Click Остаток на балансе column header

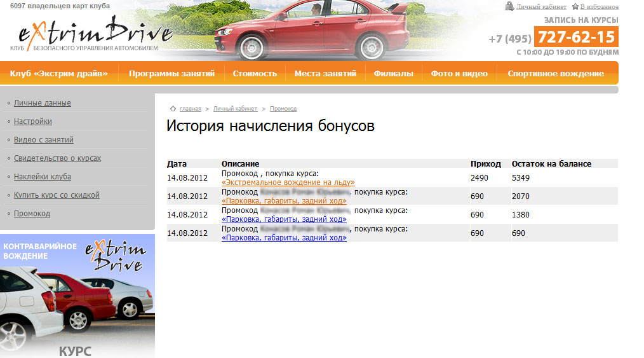[551, 163]
